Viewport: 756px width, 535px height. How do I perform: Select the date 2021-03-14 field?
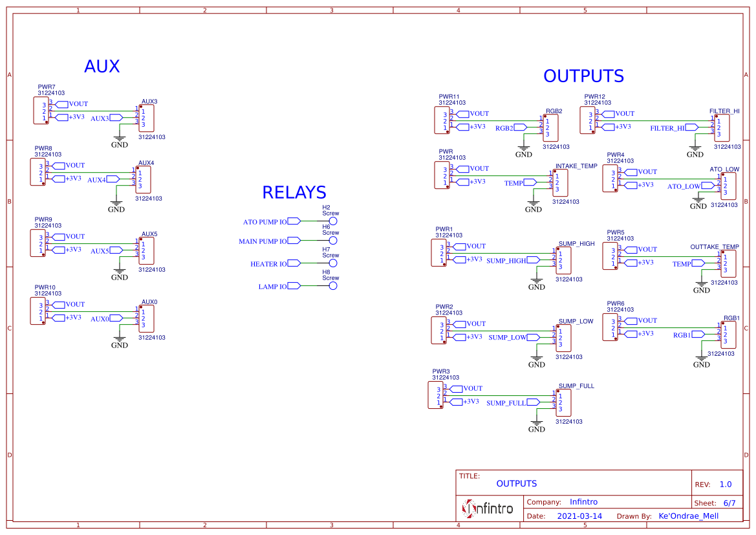click(579, 516)
